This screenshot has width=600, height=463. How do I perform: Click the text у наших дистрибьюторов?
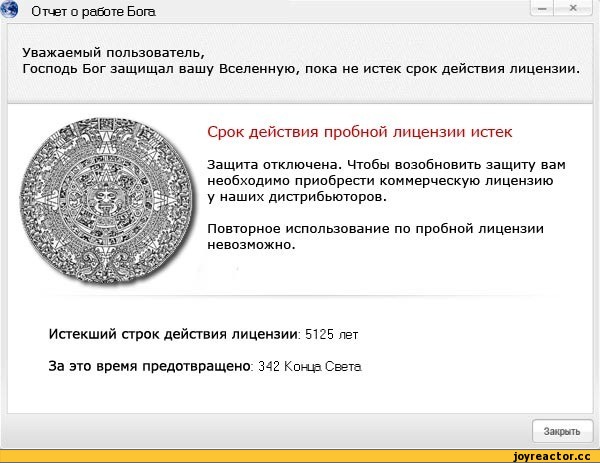tap(295, 197)
